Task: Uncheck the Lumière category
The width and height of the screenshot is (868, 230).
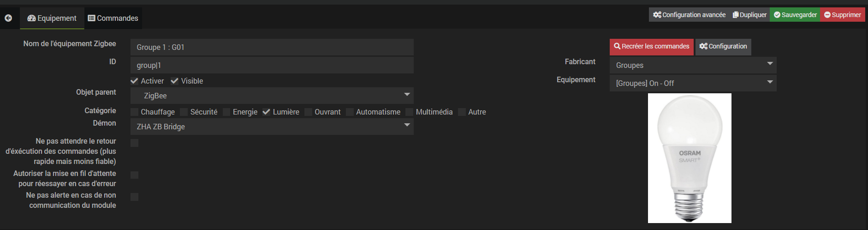Action: 266,112
